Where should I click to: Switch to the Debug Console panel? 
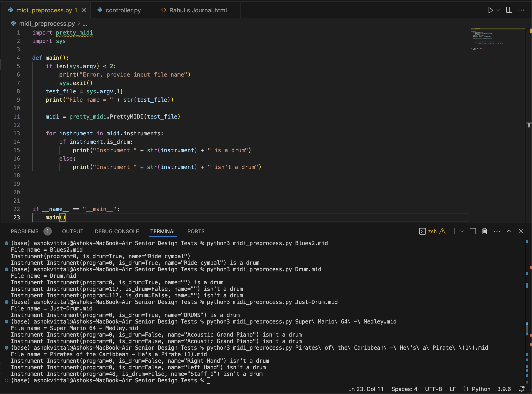[x=117, y=231]
